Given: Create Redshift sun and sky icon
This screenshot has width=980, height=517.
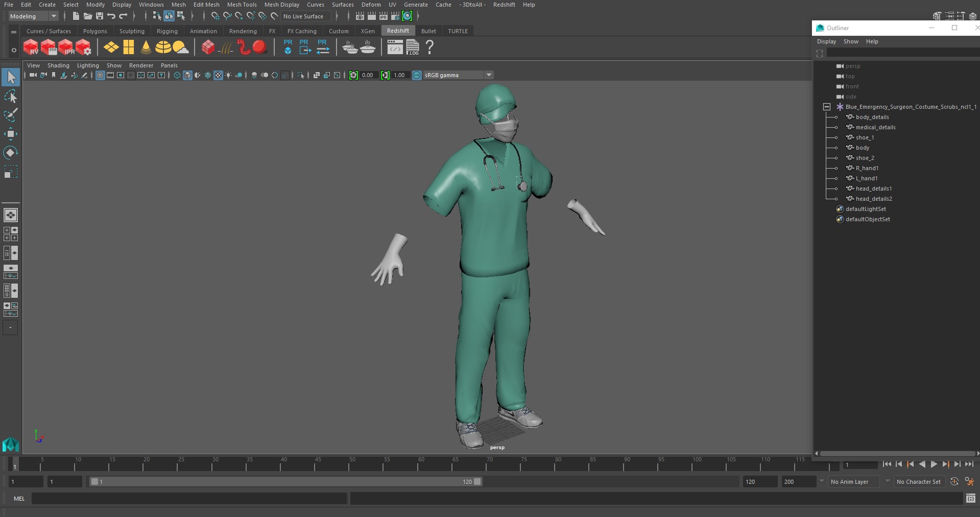Looking at the screenshot, I should 181,48.
